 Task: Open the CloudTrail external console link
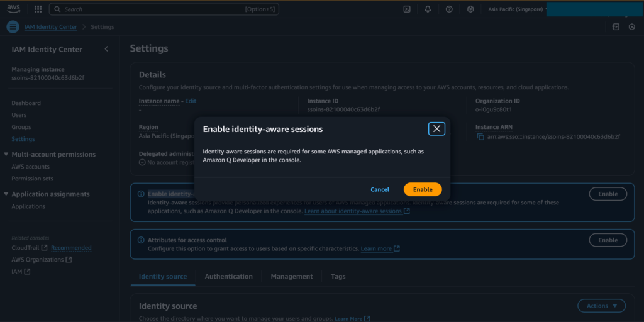click(30, 248)
